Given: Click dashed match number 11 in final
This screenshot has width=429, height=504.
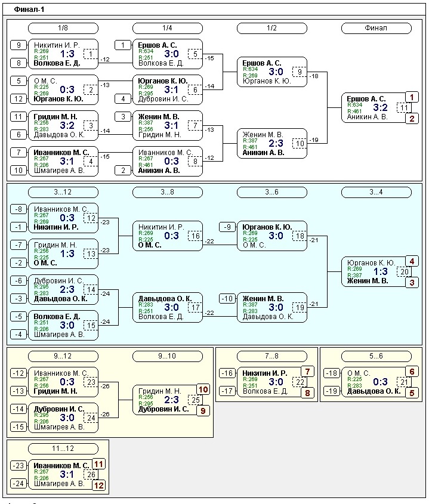Looking at the screenshot, I should click(404, 108).
